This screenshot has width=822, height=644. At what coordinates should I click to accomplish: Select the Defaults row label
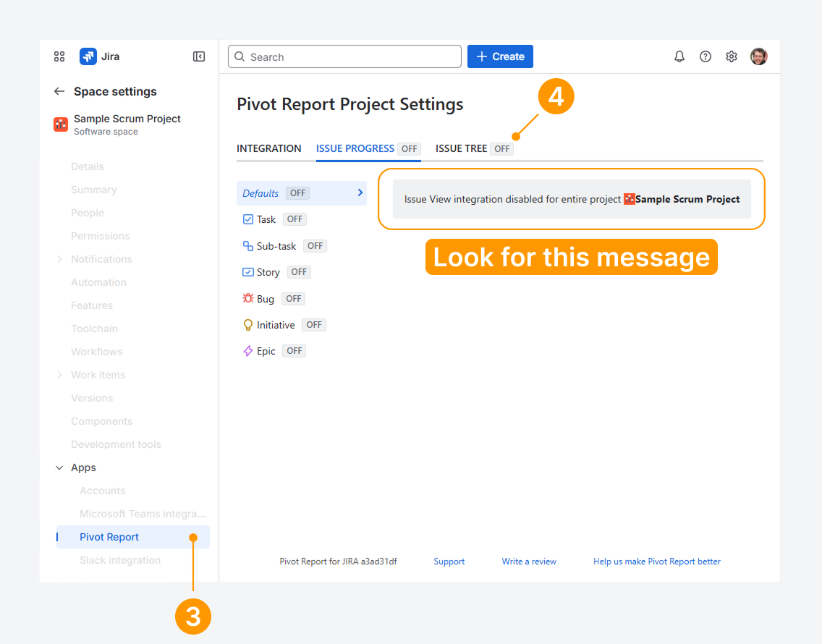260,193
